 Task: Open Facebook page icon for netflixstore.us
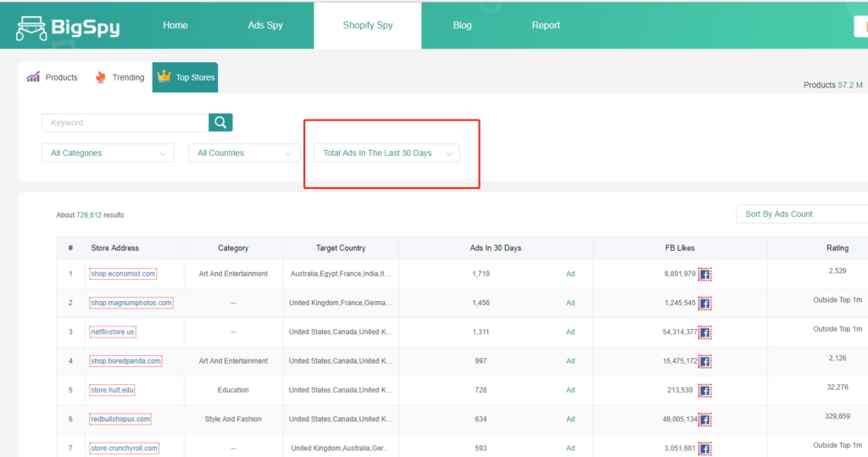(704, 332)
